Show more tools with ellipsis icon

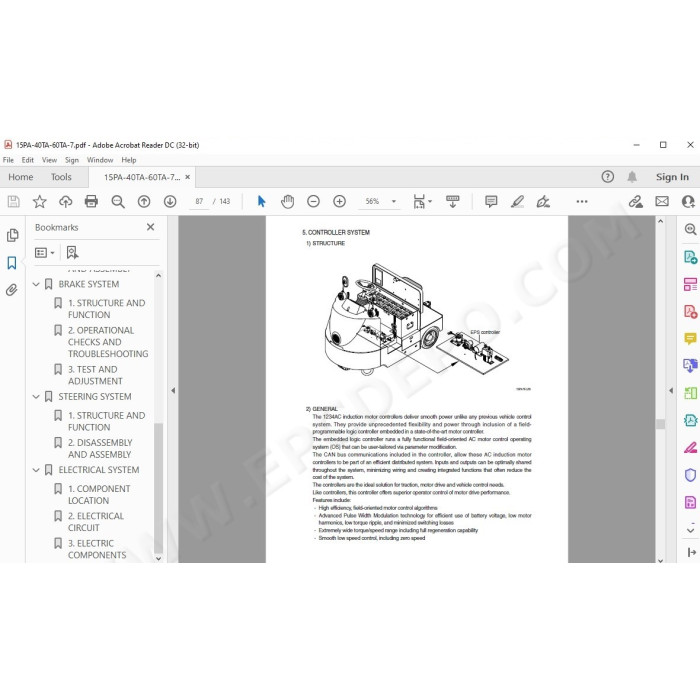582,202
